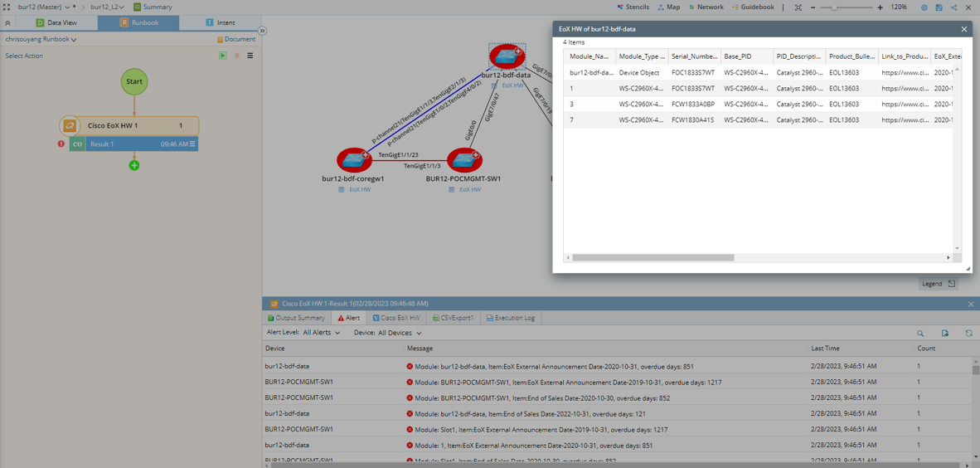Add a node with green plus icon
The width and height of the screenshot is (980, 468).
133,166
